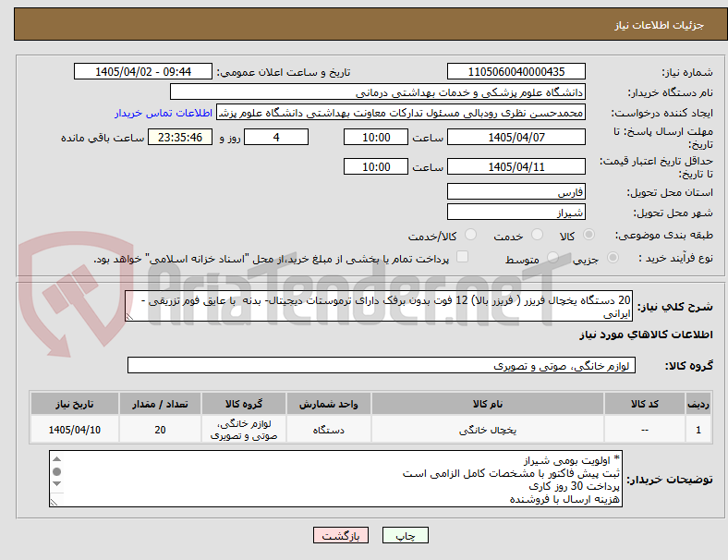Click the announcement date field 1405/04/02 - 09:44
The height and width of the screenshot is (560, 728).
pos(143,71)
